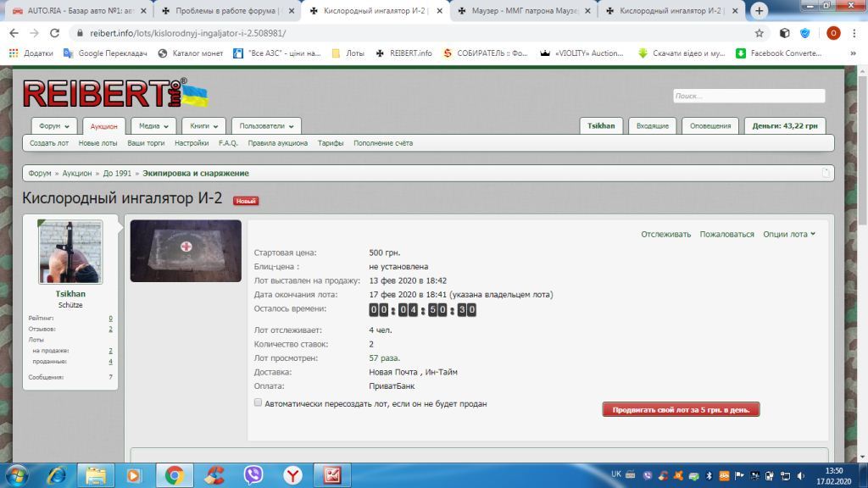Image resolution: width=868 pixels, height=488 pixels.
Task: Open Новые лоты submenu item
Action: (98, 143)
